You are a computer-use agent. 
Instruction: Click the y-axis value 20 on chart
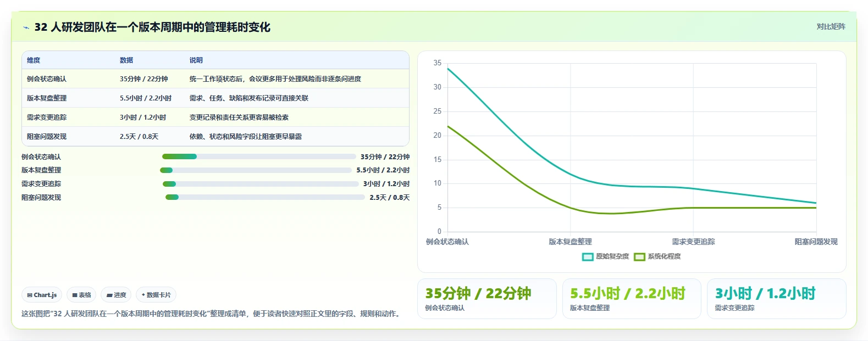pos(438,136)
